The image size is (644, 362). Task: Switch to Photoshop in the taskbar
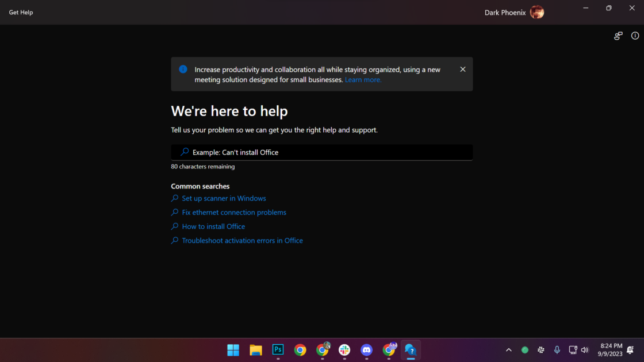point(278,350)
